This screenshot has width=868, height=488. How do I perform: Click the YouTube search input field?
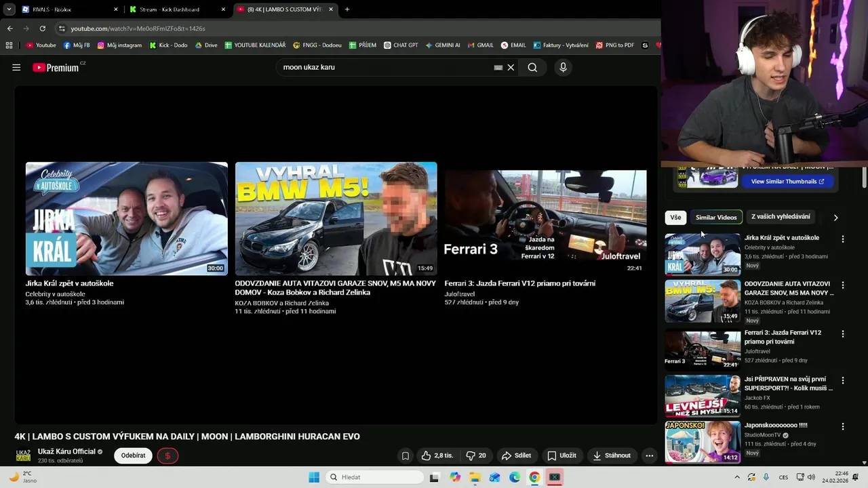(x=387, y=67)
